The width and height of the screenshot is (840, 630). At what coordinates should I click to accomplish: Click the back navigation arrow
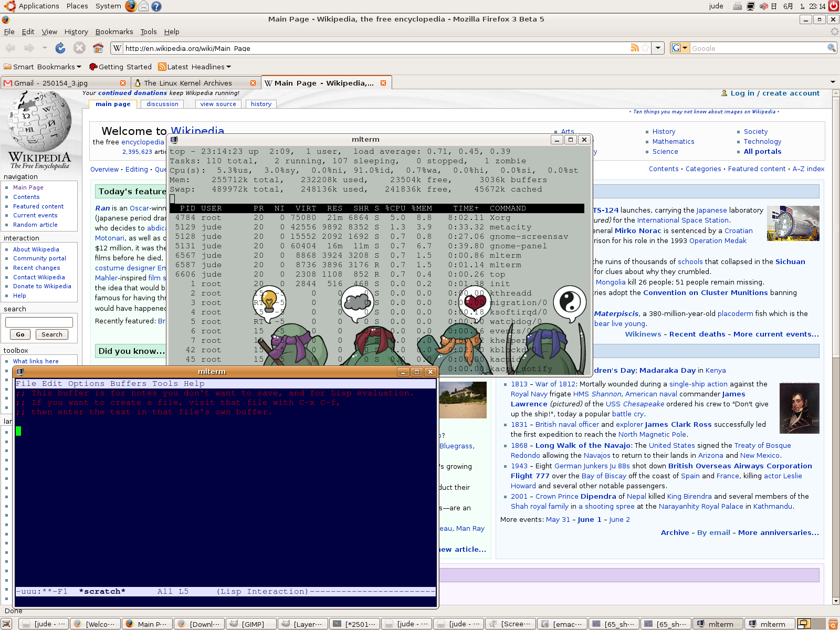(10, 48)
